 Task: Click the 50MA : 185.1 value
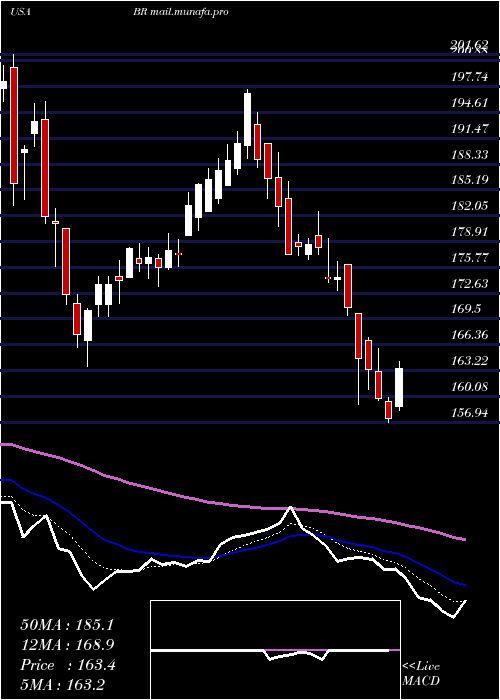(x=67, y=625)
